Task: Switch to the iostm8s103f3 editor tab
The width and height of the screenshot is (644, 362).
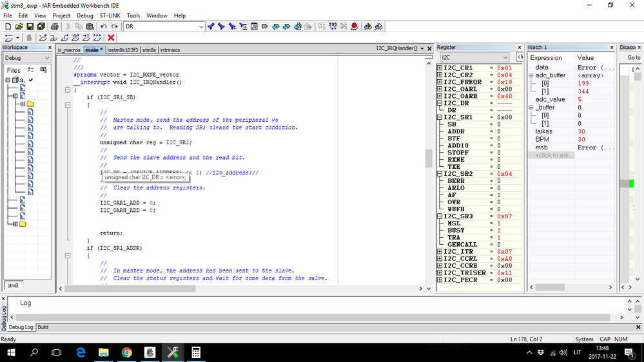Action: coord(122,50)
